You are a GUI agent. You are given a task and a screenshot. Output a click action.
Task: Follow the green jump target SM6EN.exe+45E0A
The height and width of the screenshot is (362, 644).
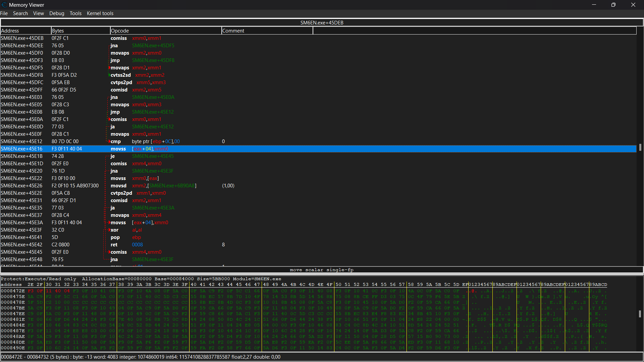[x=153, y=97]
